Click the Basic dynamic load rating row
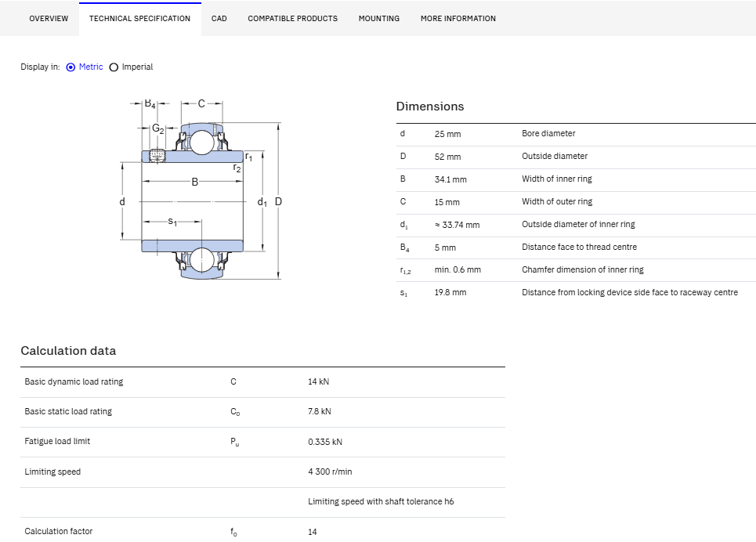This screenshot has width=756, height=542. tap(262, 382)
